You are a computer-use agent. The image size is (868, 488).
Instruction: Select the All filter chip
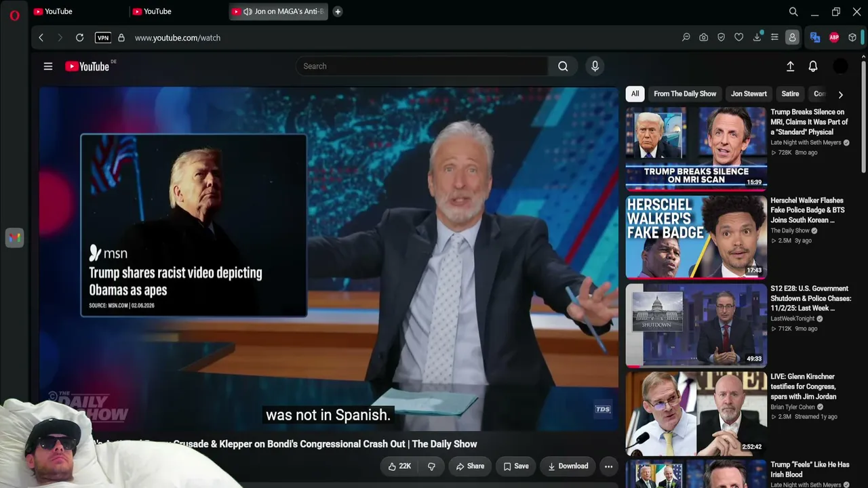coord(635,94)
